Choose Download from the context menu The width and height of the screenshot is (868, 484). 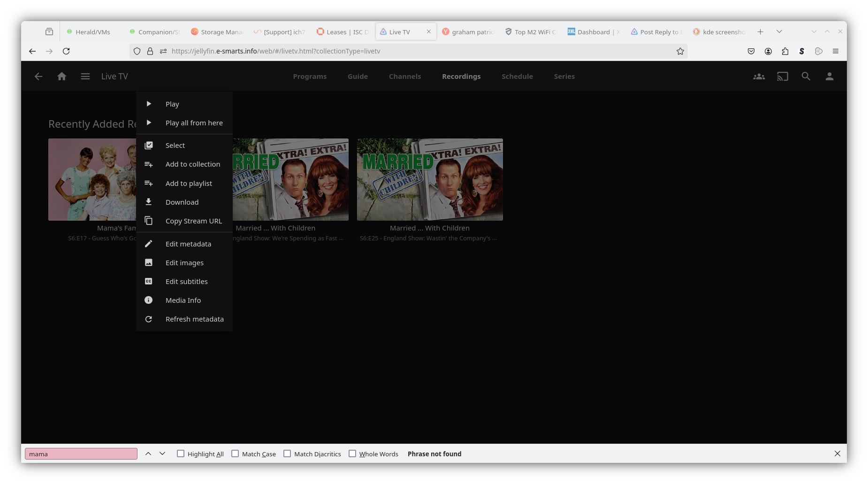pos(182,202)
